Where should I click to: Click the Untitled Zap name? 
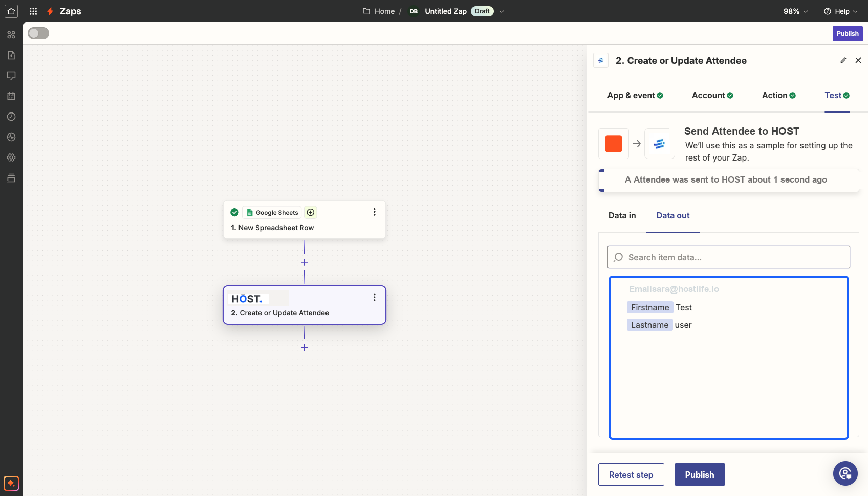pyautogui.click(x=446, y=11)
